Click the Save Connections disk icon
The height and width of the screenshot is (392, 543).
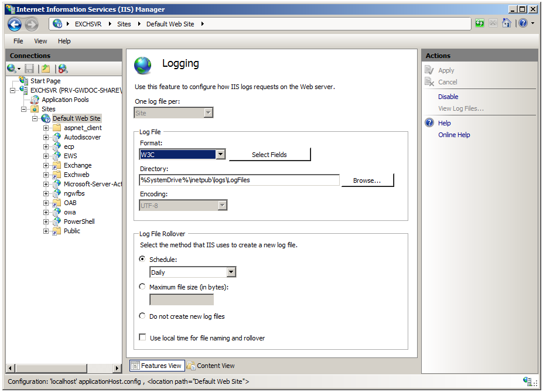coord(29,68)
